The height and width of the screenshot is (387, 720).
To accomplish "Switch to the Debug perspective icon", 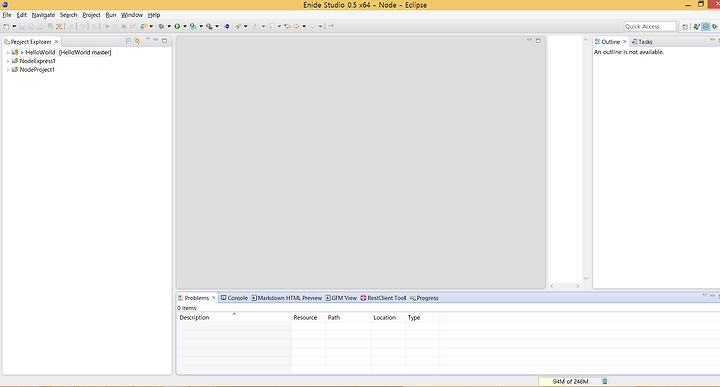I will pyautogui.click(x=715, y=27).
